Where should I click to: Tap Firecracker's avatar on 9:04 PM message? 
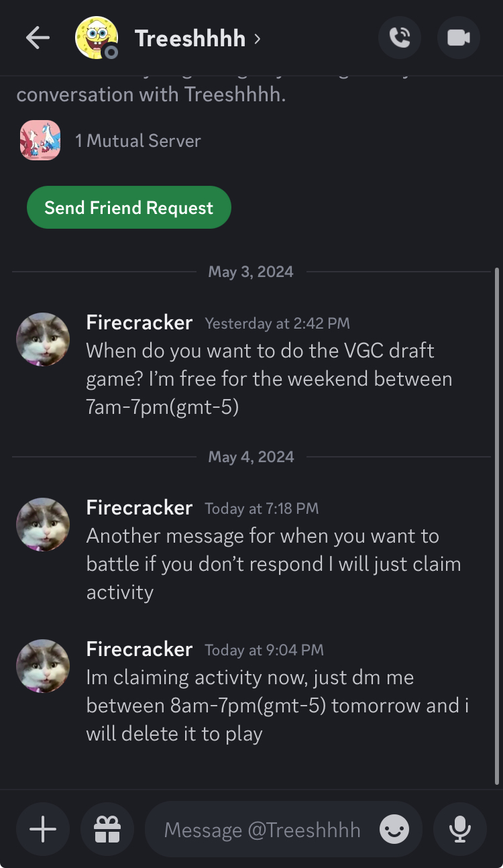pos(43,666)
